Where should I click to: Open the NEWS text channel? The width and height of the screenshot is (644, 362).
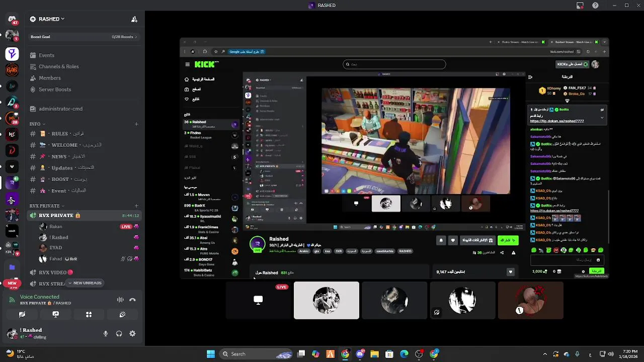click(84, 156)
